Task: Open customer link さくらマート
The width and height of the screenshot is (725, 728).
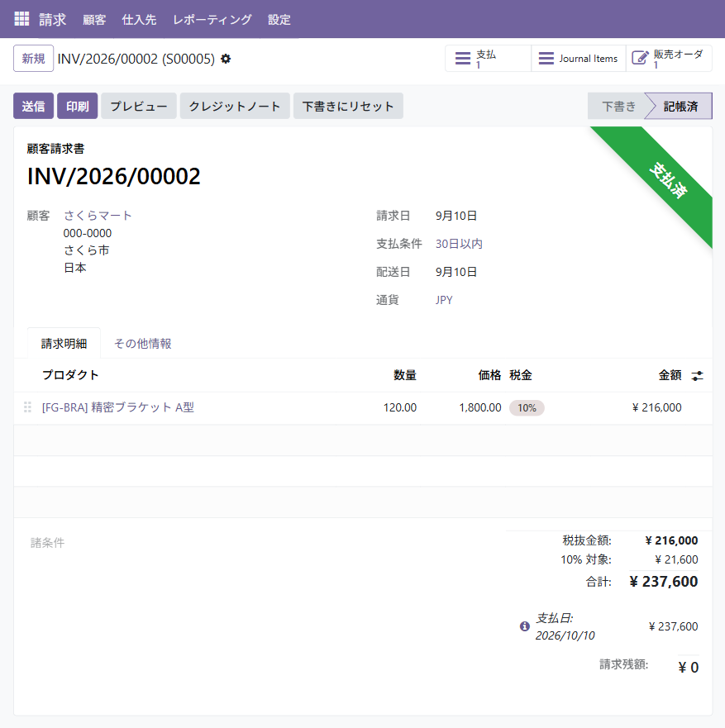Action: point(98,216)
